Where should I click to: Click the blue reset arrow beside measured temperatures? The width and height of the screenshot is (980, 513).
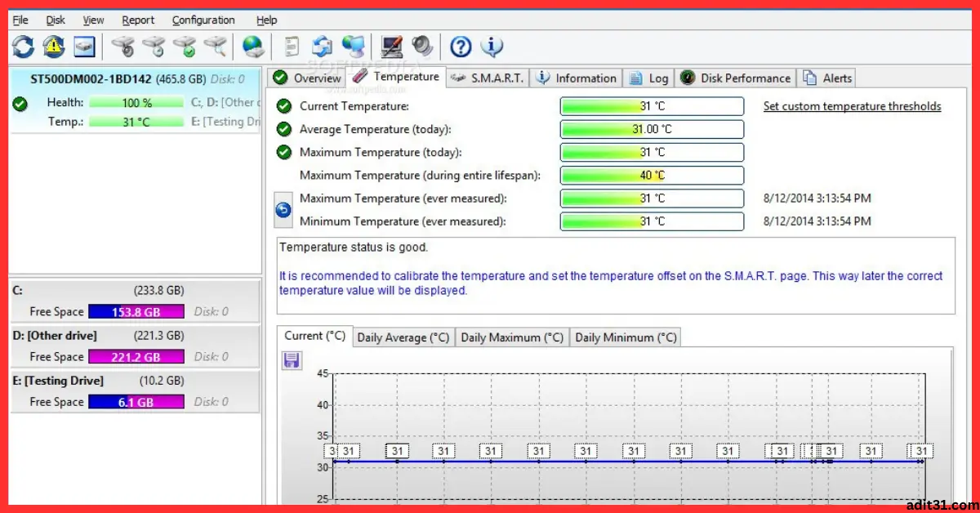(x=283, y=210)
